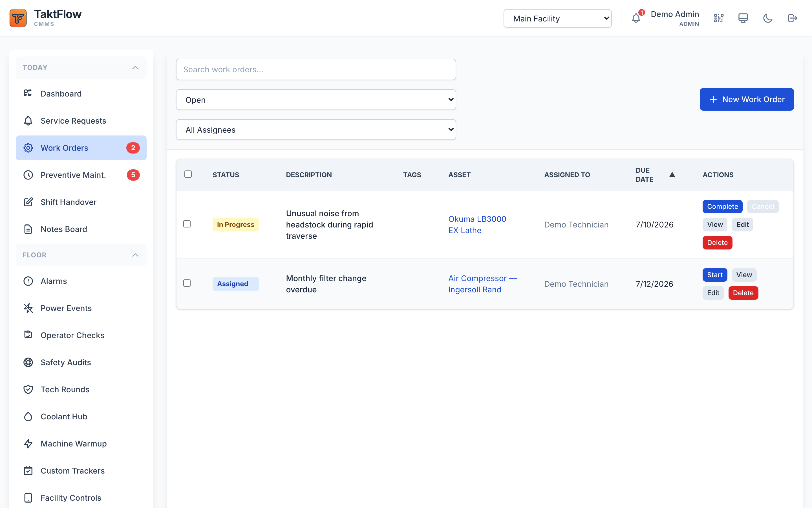Click the In Progress status badge

pos(235,224)
